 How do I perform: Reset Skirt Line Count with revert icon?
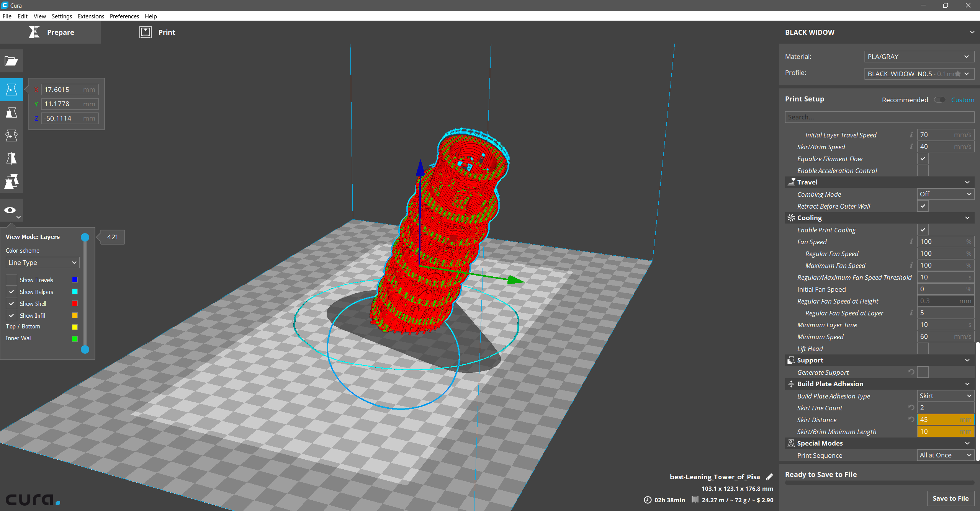pos(911,408)
